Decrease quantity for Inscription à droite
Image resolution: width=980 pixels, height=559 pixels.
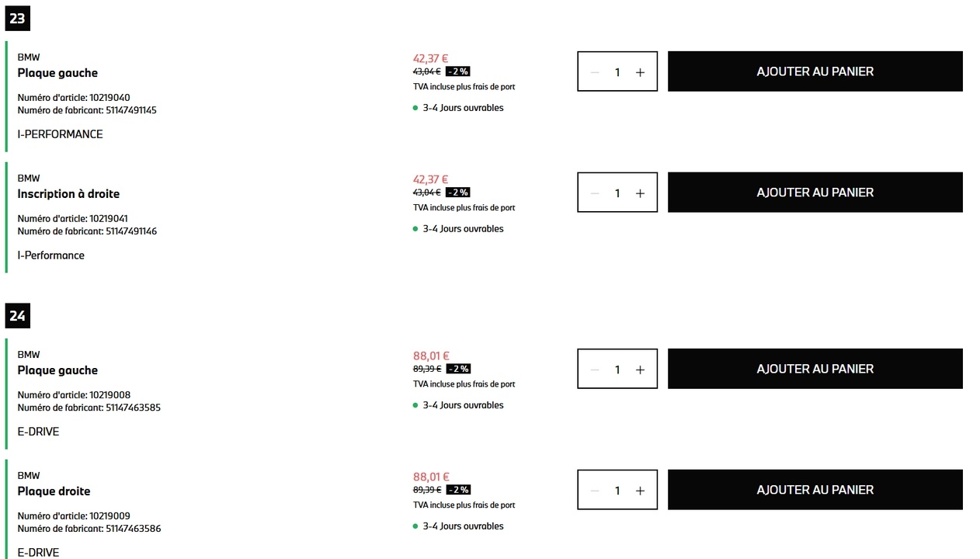[595, 193]
